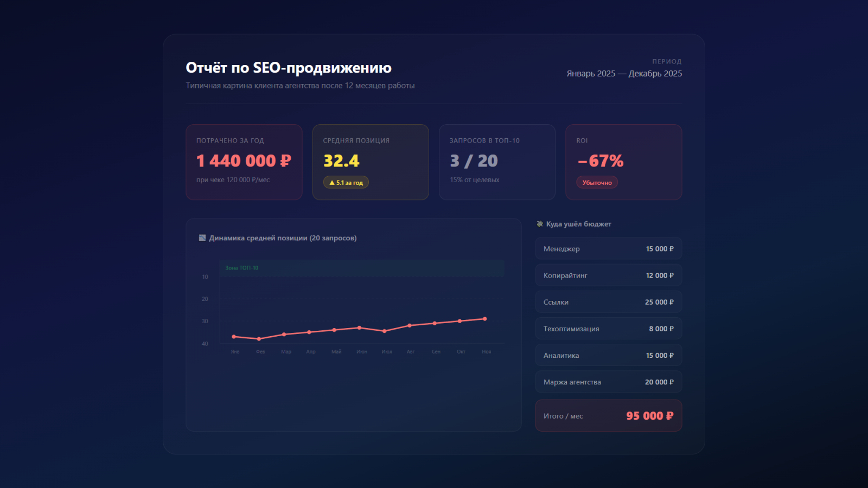This screenshot has width=868, height=488.
Task: Click the month label "Май" on the chart
Action: click(336, 352)
